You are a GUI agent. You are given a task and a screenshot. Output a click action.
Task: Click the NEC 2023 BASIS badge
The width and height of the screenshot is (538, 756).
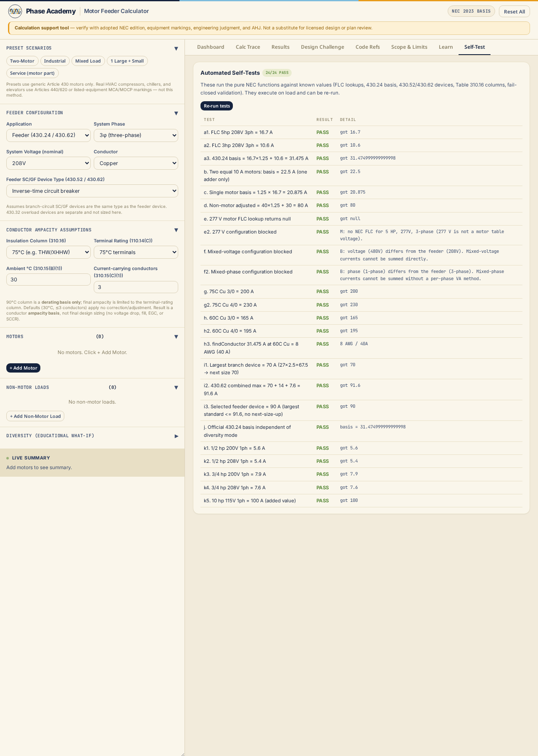pyautogui.click(x=471, y=11)
